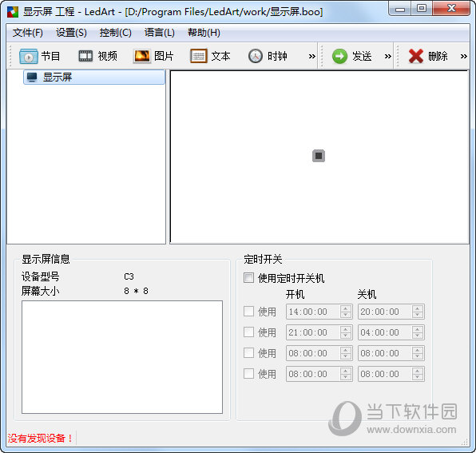Click the 设备型号 label
The height and width of the screenshot is (453, 476).
41,276
